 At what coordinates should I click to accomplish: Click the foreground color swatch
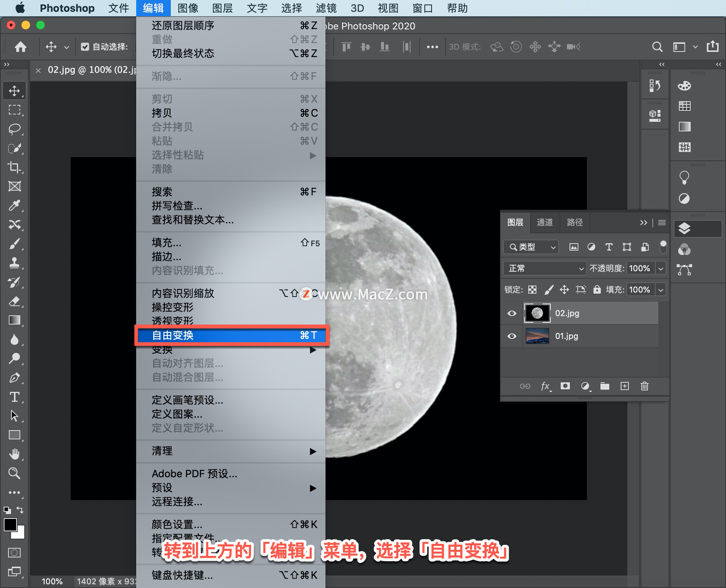click(x=10, y=525)
